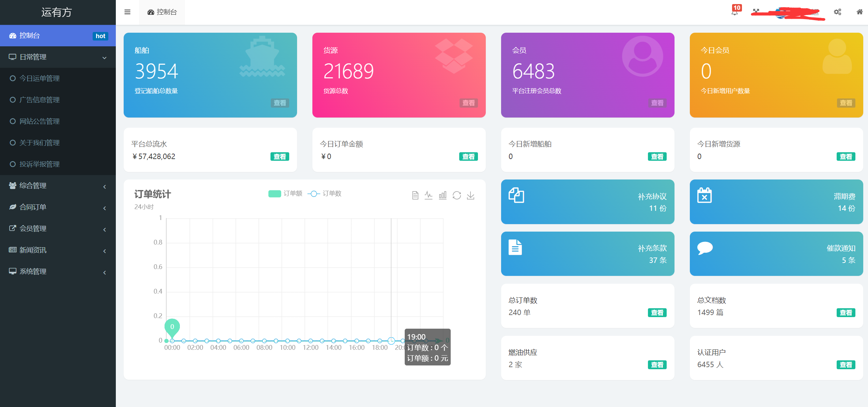Image resolution: width=868 pixels, height=407 pixels.
Task: Switch chart to bar type icon
Action: 443,195
